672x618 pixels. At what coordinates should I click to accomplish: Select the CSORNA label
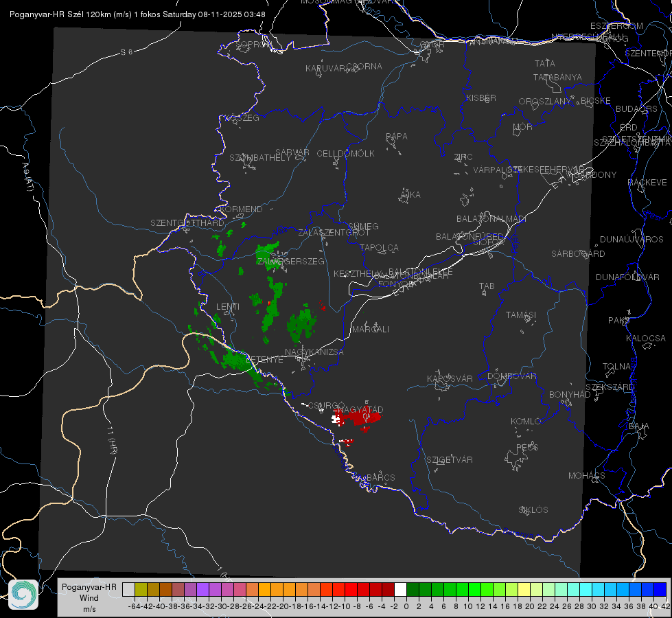(364, 66)
